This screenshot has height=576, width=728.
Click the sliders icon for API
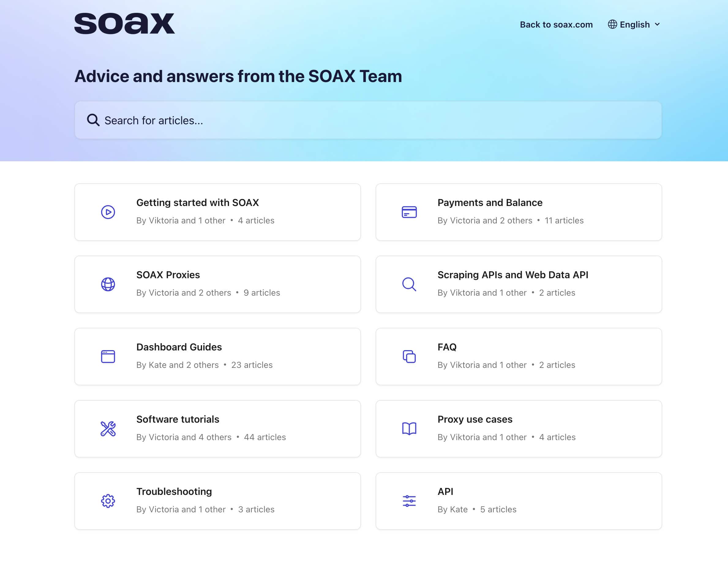pos(409,501)
